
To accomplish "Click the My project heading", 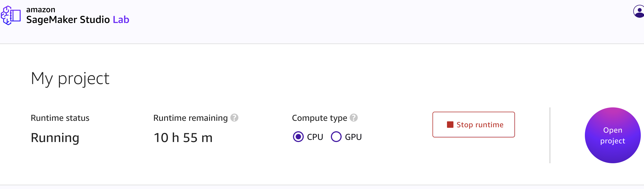I will tap(70, 78).
